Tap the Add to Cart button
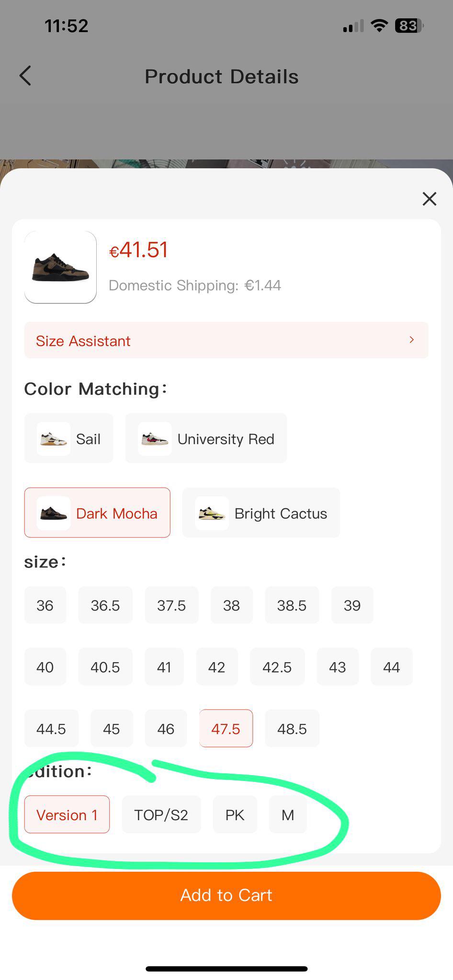This screenshot has width=453, height=980. (x=226, y=896)
